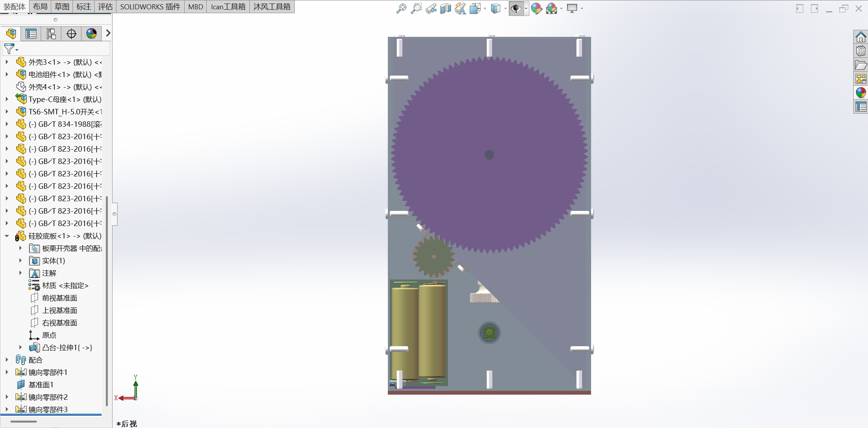Click the Zoom to Fit icon
This screenshot has height=428, width=868.
pos(401,9)
